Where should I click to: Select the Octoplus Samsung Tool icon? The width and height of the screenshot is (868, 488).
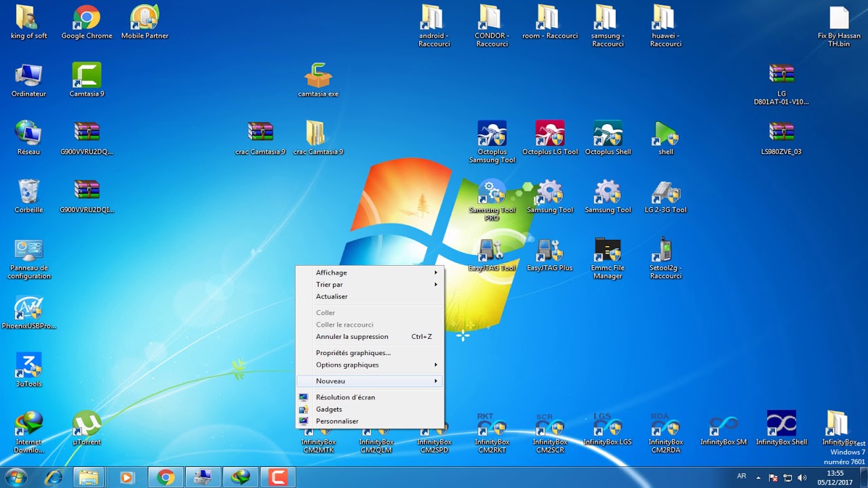[x=492, y=142]
